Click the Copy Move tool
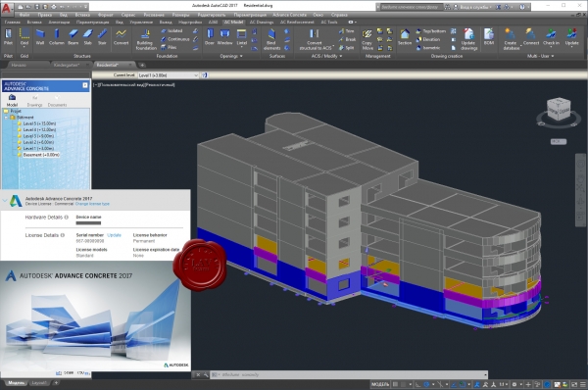 tap(367, 39)
